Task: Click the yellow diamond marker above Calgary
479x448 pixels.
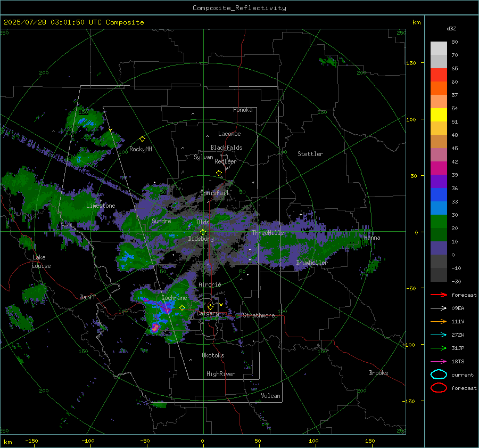Action: 210,307
